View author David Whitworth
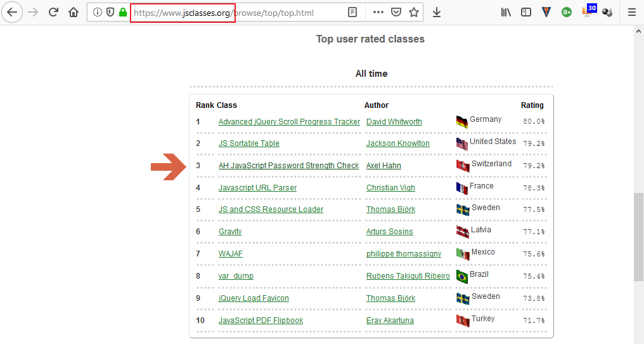This screenshot has width=644, height=344. coord(394,122)
